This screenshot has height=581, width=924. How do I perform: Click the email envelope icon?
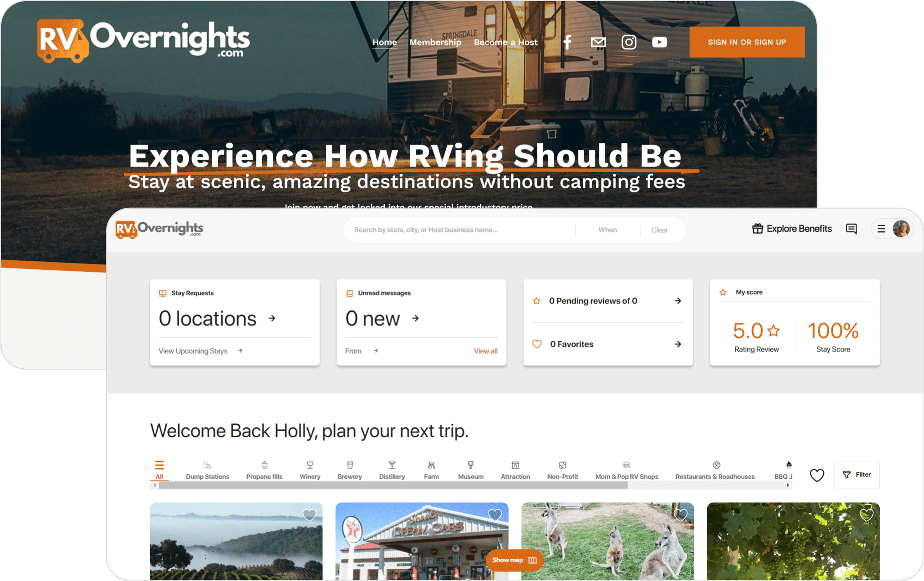pyautogui.click(x=598, y=42)
